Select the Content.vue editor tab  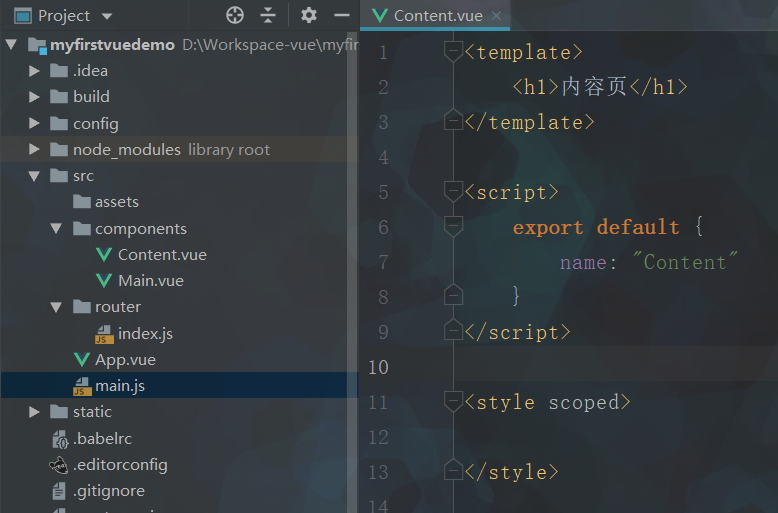[x=437, y=16]
